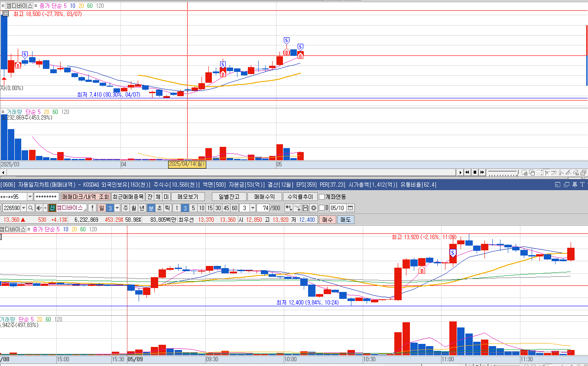Select the 틱 tick period toggle

pos(168,208)
